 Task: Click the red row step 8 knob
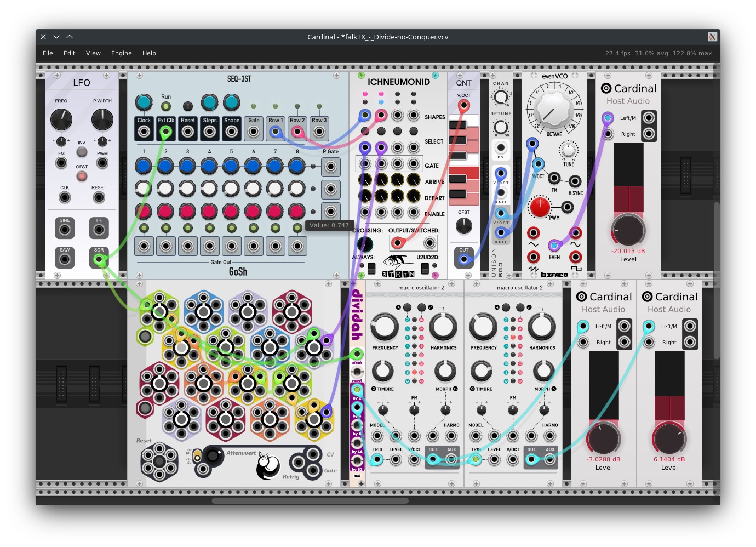pyautogui.click(x=296, y=211)
